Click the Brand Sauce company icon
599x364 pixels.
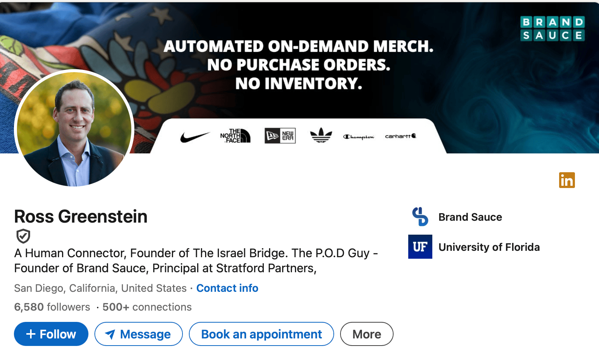(420, 217)
